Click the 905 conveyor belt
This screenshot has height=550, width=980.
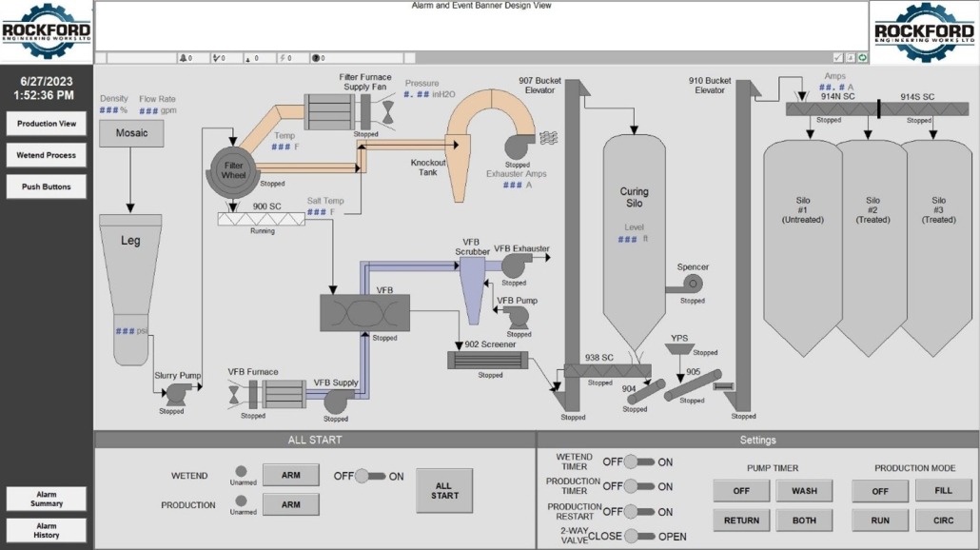pos(693,385)
